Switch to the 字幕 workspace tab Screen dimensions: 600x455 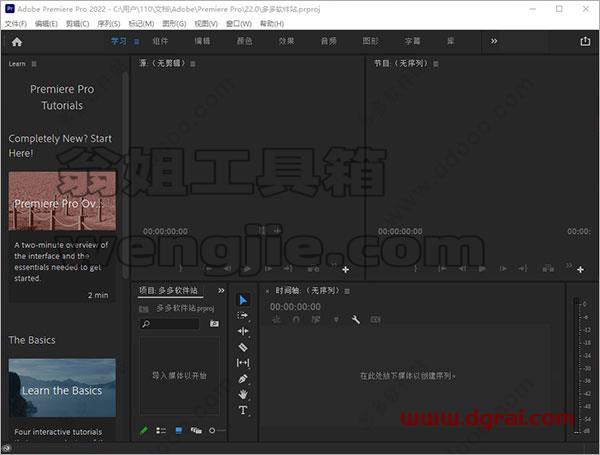(x=412, y=41)
